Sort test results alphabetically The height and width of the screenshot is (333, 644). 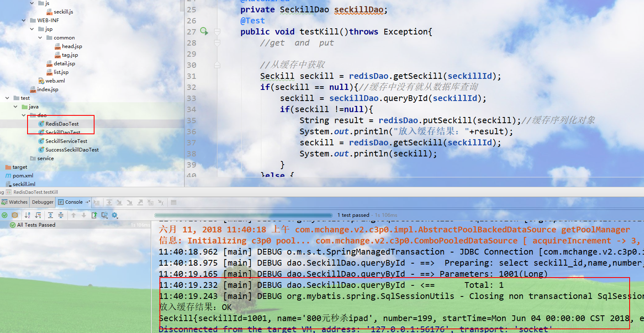28,215
